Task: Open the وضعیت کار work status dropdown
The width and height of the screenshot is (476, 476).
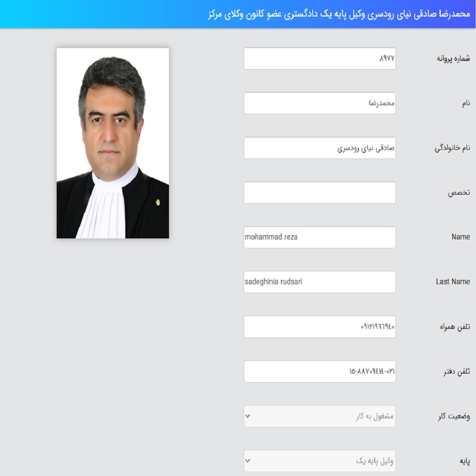Action: pos(320,416)
